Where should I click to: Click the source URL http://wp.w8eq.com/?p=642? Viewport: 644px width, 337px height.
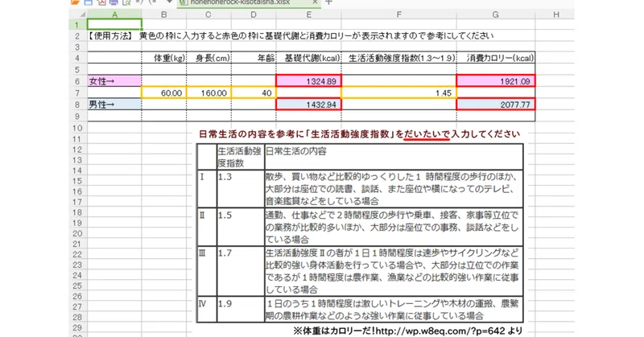[x=440, y=331]
